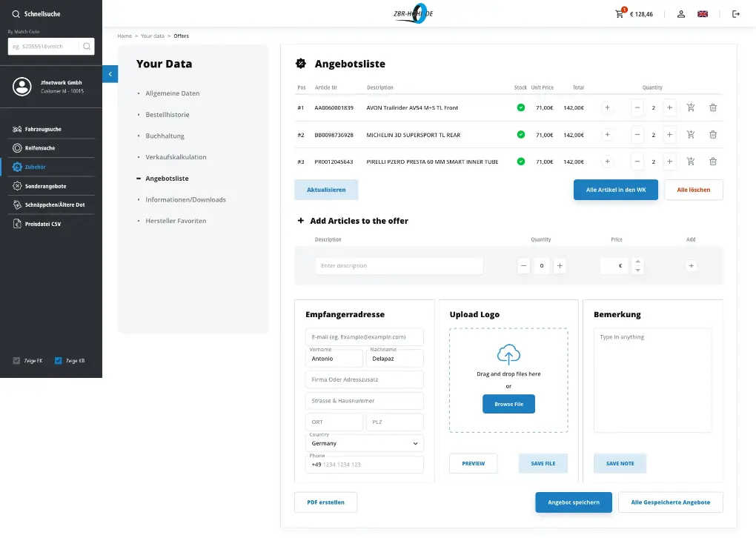756x538 pixels.
Task: Toggle the Zeige EK checkbox
Action: 16,361
